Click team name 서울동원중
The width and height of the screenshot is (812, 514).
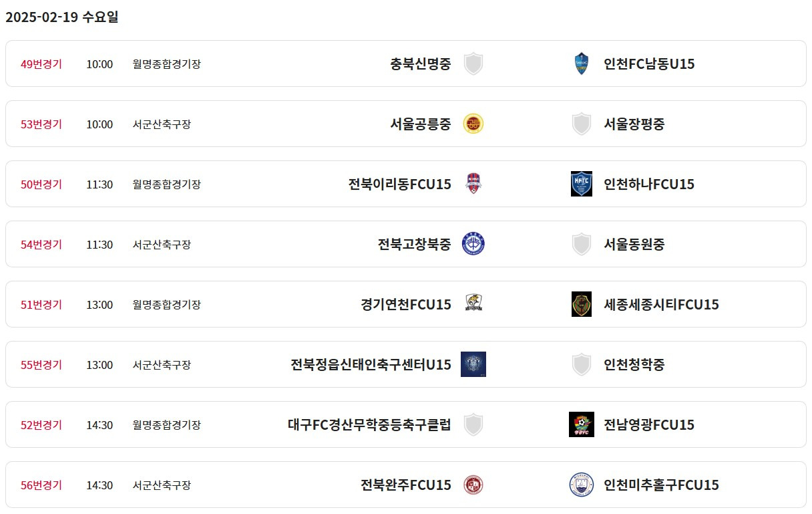[634, 245]
